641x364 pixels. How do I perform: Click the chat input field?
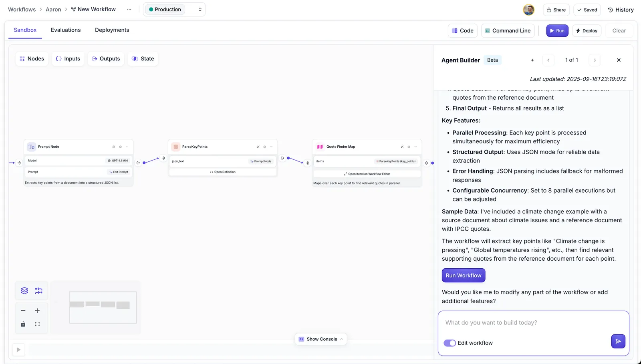533,323
